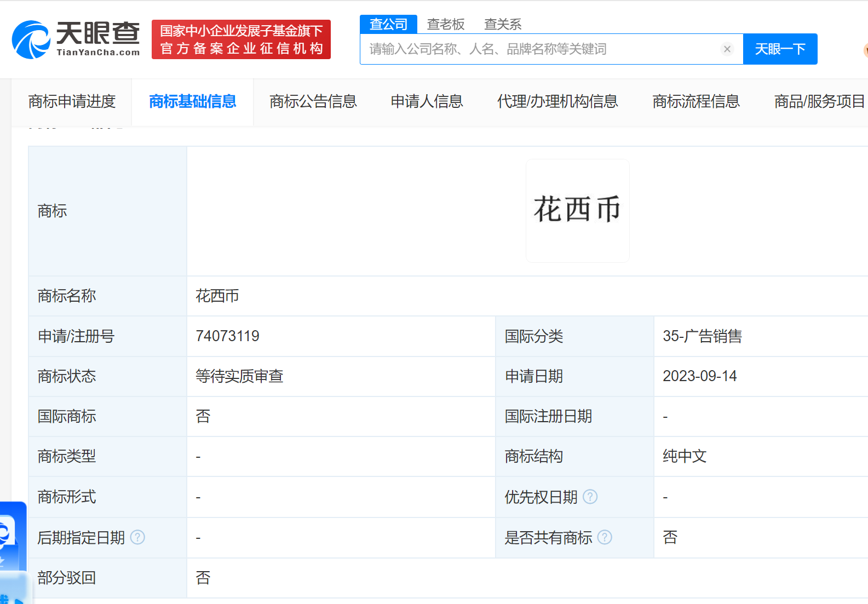
Task: Click help icon next to 优先权日期
Action: click(x=590, y=497)
